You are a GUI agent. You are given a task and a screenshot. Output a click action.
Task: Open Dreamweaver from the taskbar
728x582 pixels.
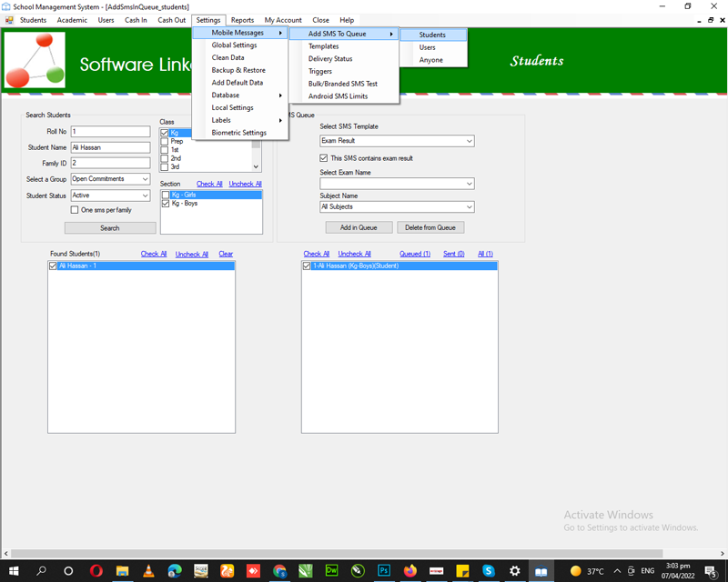332,571
